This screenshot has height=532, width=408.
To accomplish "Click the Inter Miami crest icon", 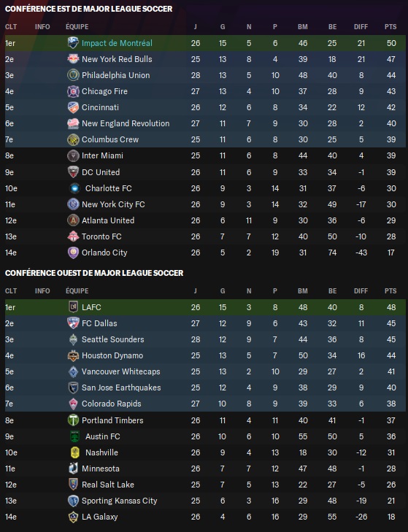I will point(73,155).
